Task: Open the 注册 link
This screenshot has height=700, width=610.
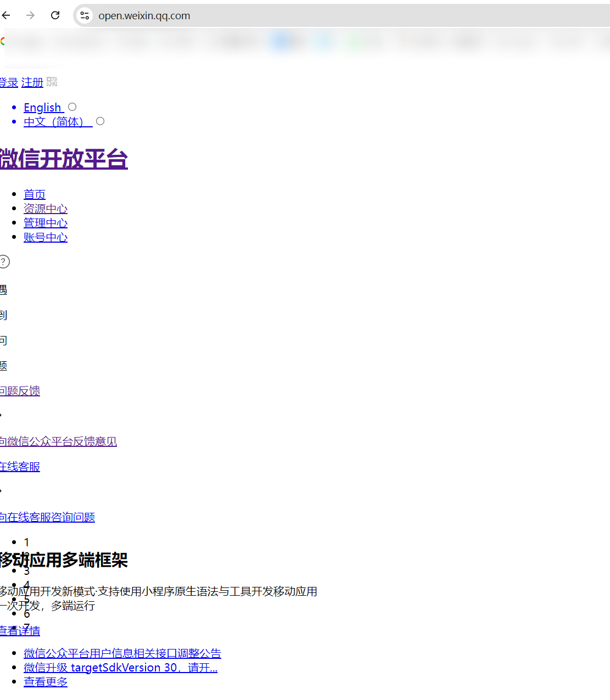Action: 32,82
